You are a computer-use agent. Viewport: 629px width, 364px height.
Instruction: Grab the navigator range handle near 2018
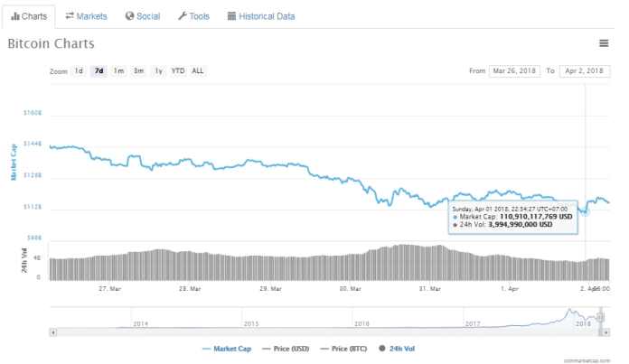(600, 318)
